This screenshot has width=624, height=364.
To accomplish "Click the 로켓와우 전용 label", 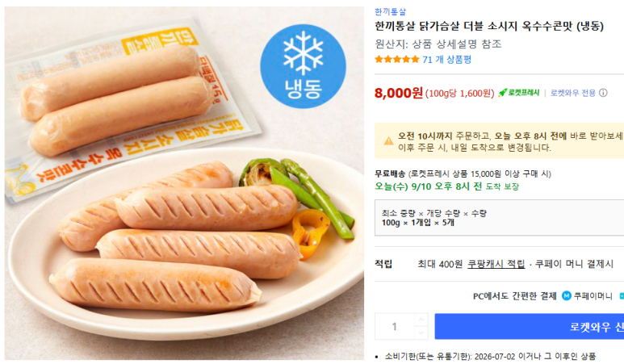I will pyautogui.click(x=572, y=93).
